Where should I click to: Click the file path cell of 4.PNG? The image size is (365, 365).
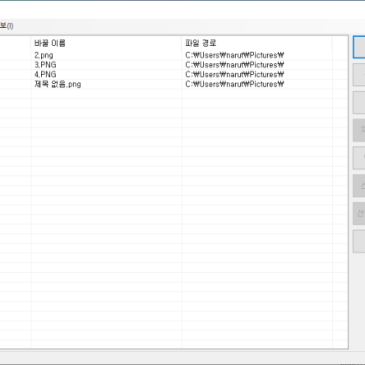coord(235,74)
